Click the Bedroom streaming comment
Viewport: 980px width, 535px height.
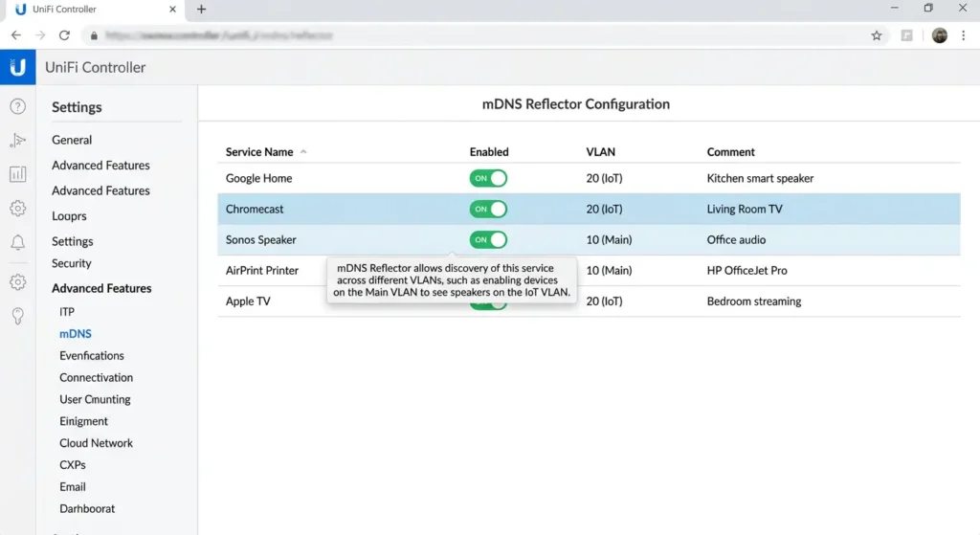[x=754, y=301]
